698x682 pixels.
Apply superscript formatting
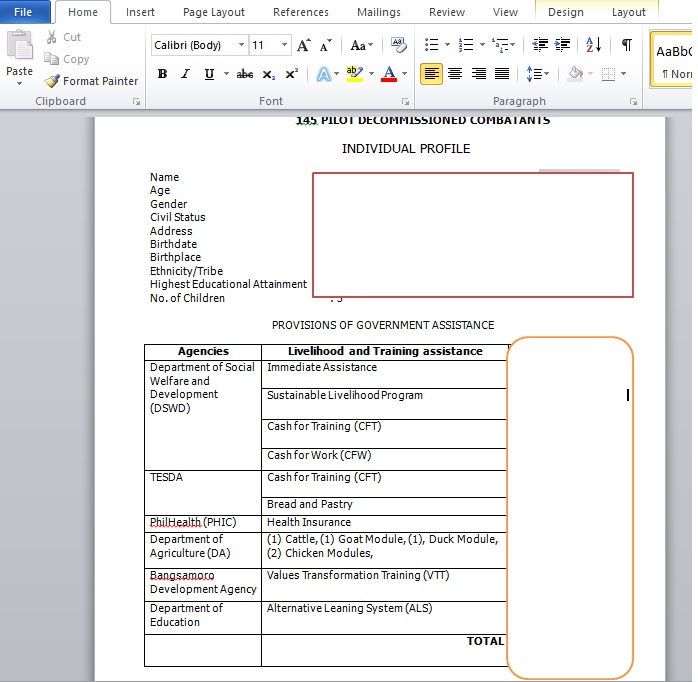291,74
